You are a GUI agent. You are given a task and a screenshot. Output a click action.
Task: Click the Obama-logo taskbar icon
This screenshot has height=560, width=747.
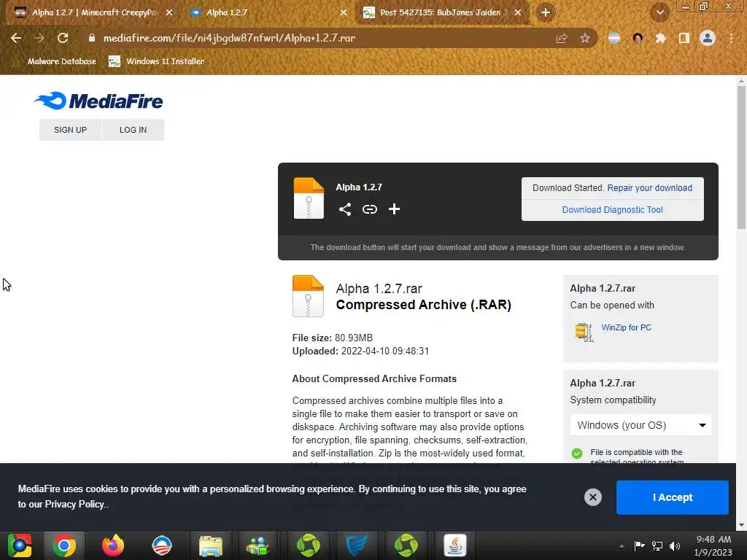coord(161,545)
